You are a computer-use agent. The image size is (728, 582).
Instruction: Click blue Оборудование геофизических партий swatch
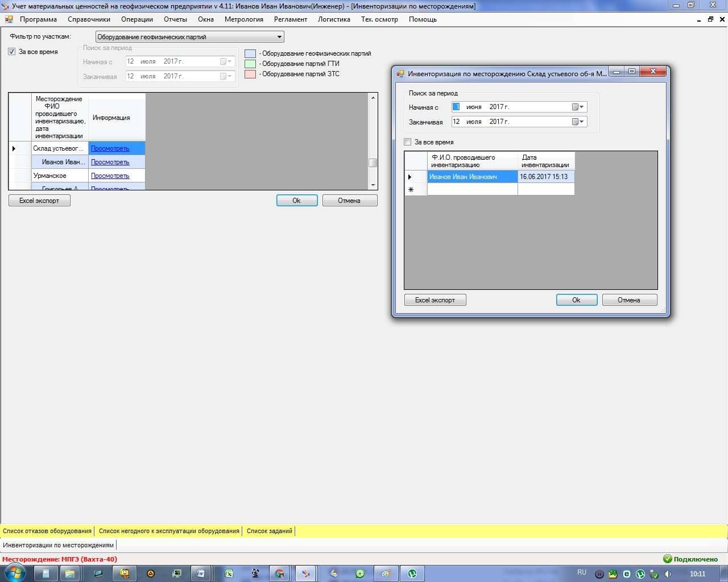click(x=250, y=54)
